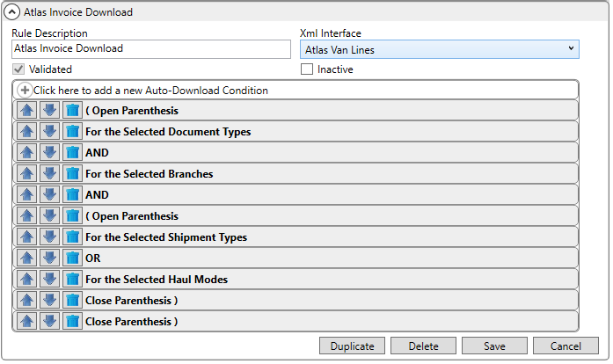Move 'For the Selected Haul Modes' row up
The height and width of the screenshot is (364, 613).
[27, 280]
